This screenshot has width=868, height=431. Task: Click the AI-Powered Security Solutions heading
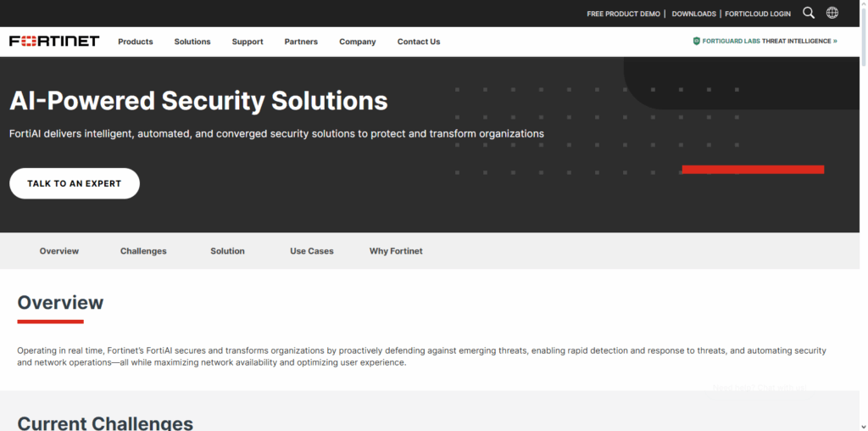[x=198, y=101]
